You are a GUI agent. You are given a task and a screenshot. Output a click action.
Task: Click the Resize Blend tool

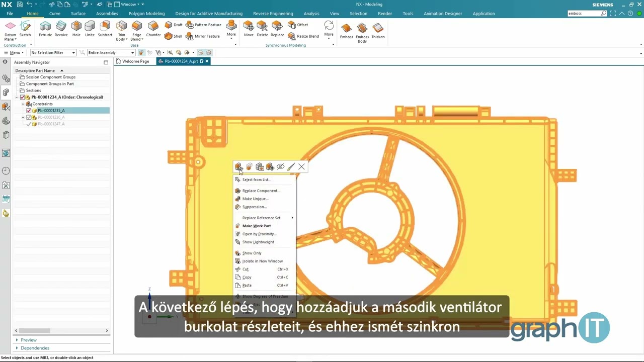point(303,36)
